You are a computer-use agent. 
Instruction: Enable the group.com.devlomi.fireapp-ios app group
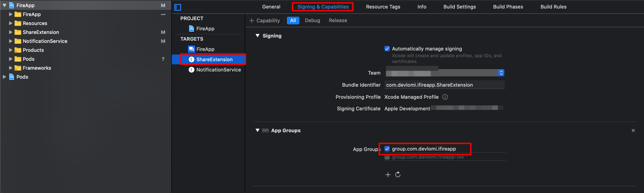click(x=387, y=157)
